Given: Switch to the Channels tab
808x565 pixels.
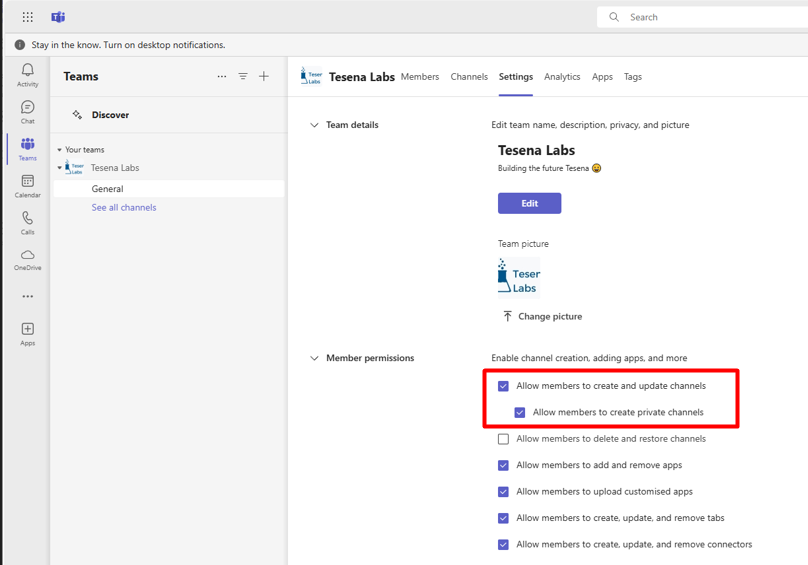Looking at the screenshot, I should pos(469,76).
